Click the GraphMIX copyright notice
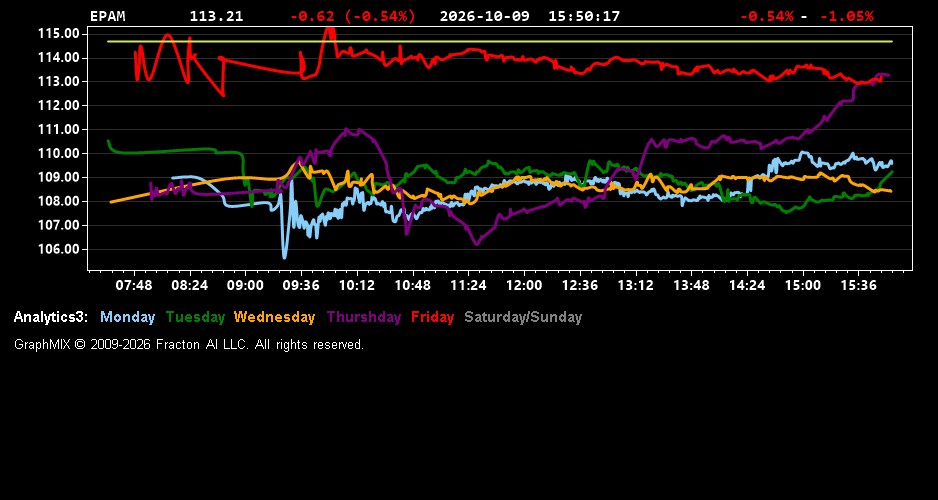Viewport: 938px width, 500px height. pyautogui.click(x=189, y=344)
